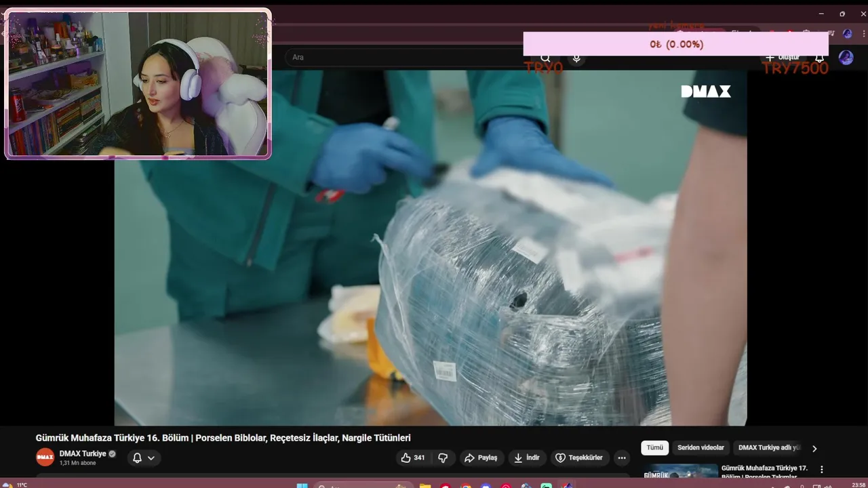This screenshot has width=868, height=488.
Task: Open the DMAX channel avatar
Action: coord(45,457)
